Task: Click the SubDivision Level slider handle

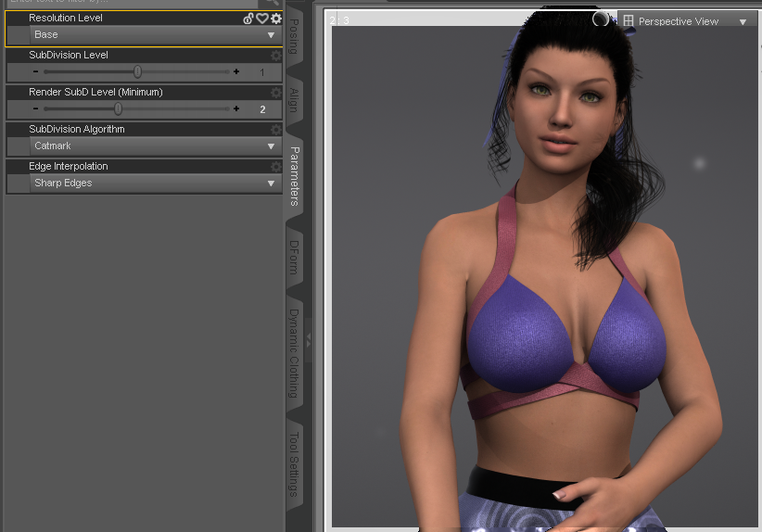Action: [137, 72]
